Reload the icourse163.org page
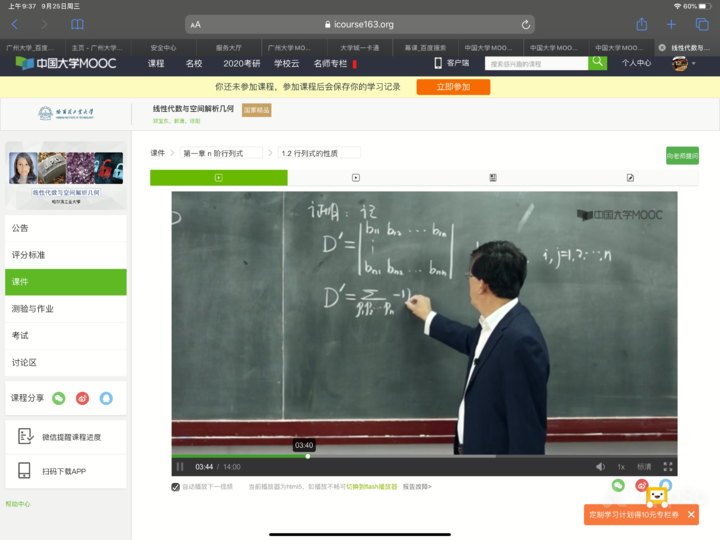Screen dimensions: 720x540 coord(526,25)
